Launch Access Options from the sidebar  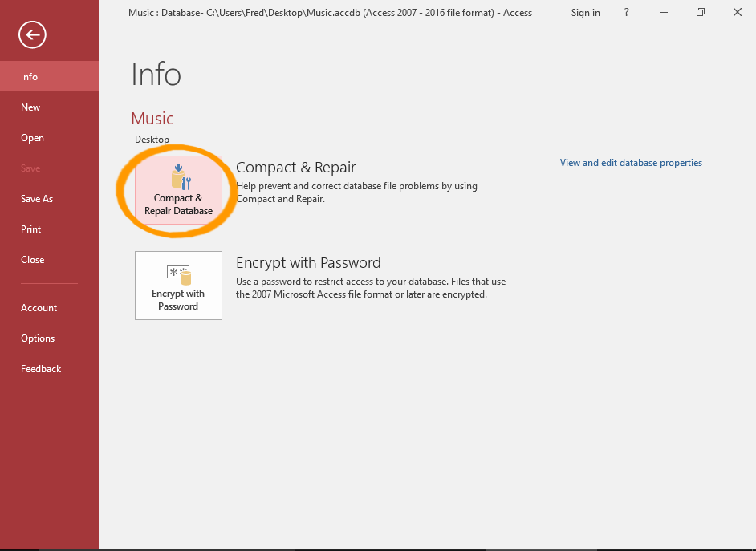pos(38,338)
